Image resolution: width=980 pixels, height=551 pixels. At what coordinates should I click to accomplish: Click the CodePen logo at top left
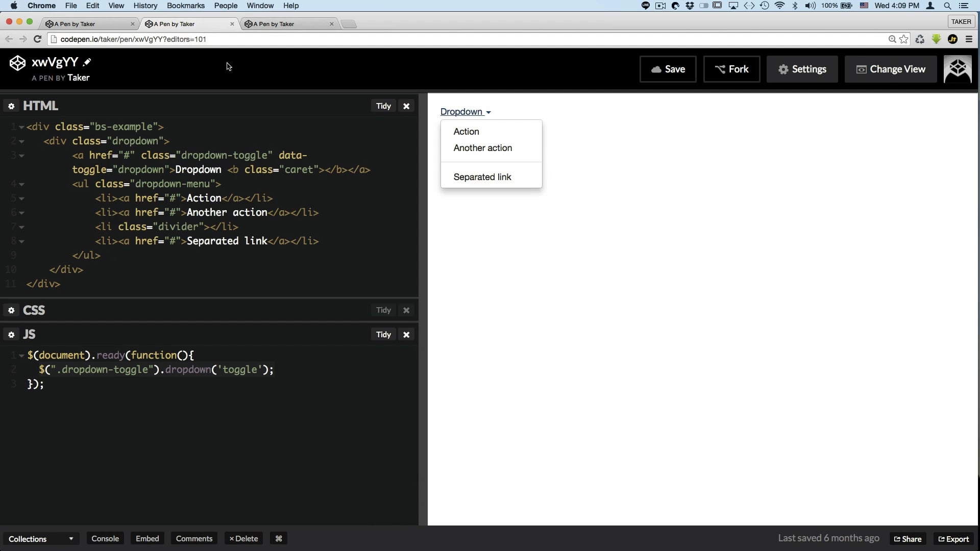pos(17,63)
